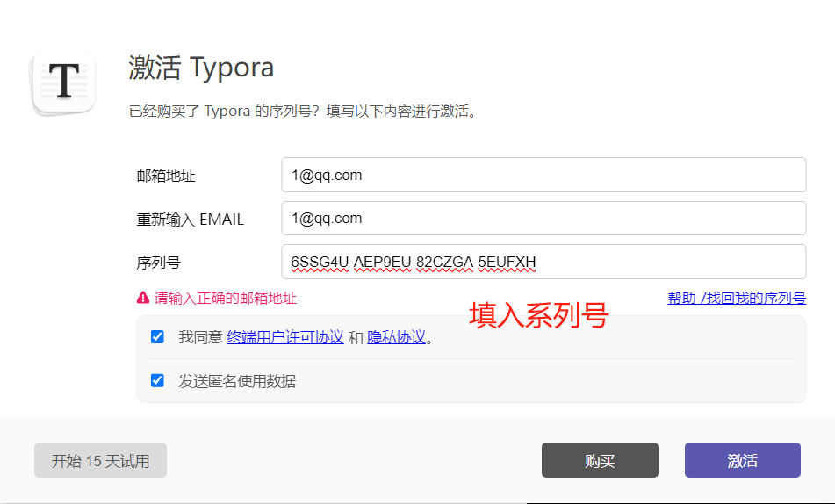The width and height of the screenshot is (835, 504).
Task: Click the 激活 activate button
Action: [742, 460]
